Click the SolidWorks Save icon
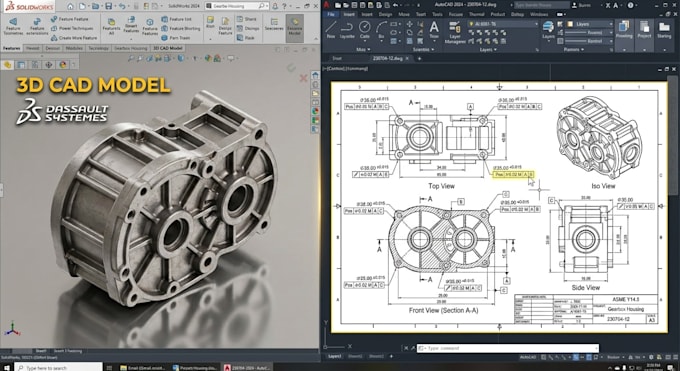 [108, 6]
